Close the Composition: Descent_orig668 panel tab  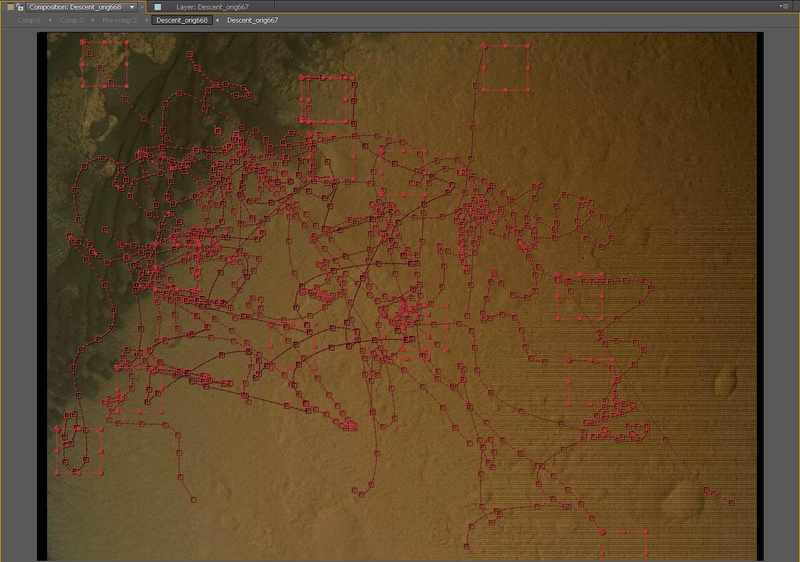pos(142,7)
